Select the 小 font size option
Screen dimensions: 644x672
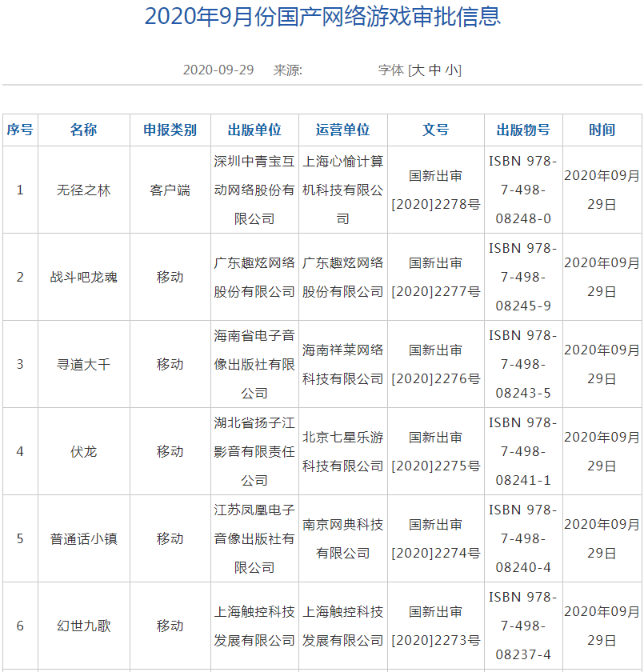(458, 70)
